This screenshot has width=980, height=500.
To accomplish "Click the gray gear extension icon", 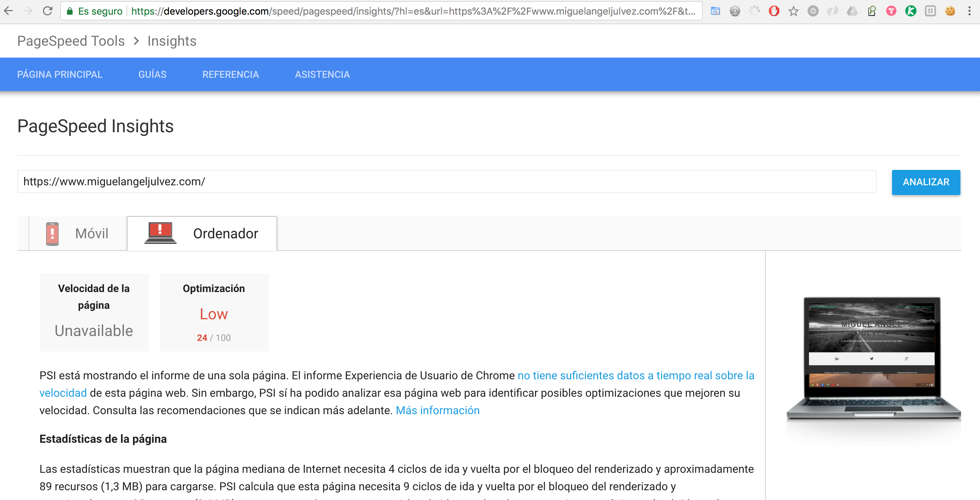I will pos(735,11).
